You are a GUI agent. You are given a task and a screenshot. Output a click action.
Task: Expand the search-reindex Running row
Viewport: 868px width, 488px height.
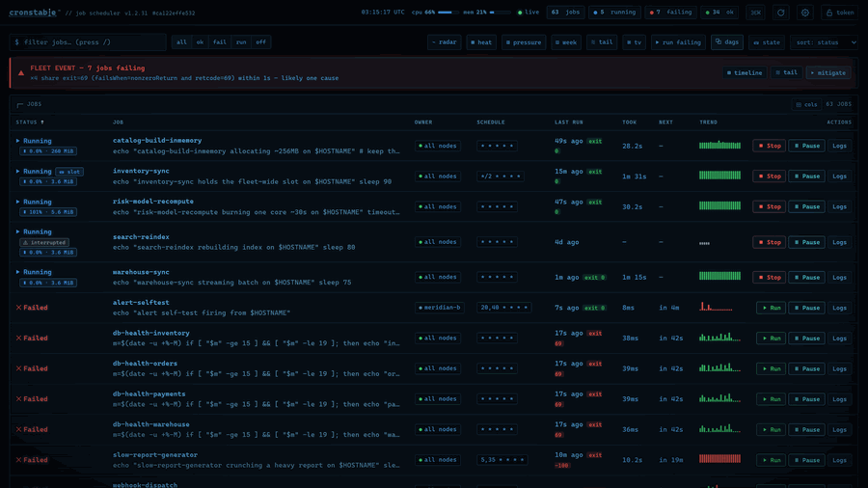17,231
